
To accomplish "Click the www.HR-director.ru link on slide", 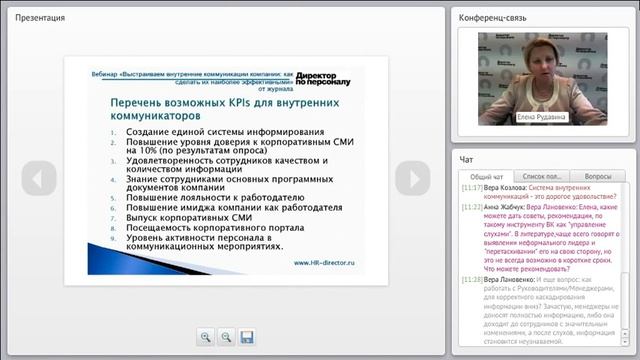I will coord(324,263).
